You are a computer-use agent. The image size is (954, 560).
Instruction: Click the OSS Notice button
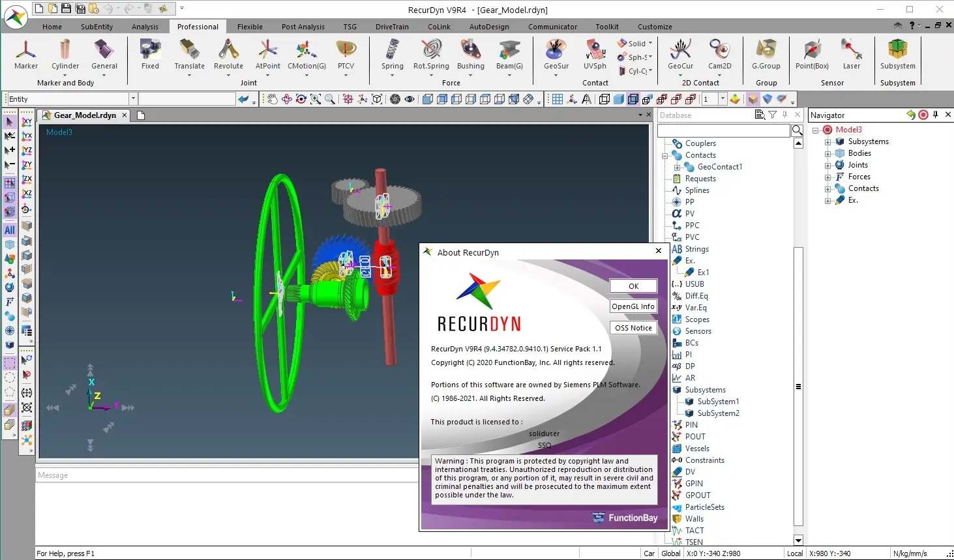click(x=633, y=328)
